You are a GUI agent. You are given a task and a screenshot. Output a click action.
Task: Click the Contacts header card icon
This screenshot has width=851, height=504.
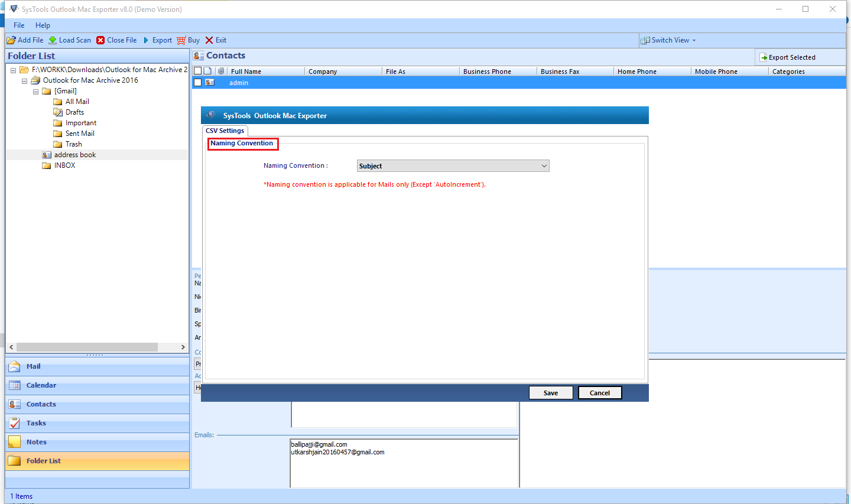coord(199,56)
